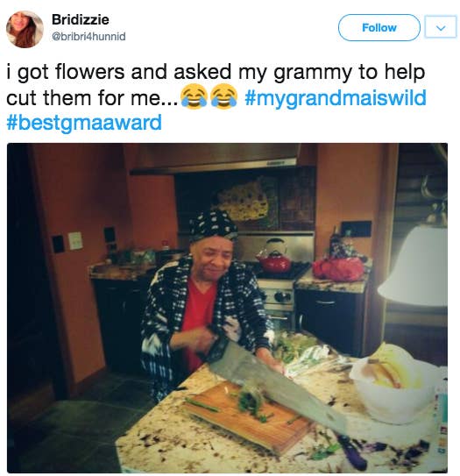Click the first laughing-crying emoji

tap(193, 96)
